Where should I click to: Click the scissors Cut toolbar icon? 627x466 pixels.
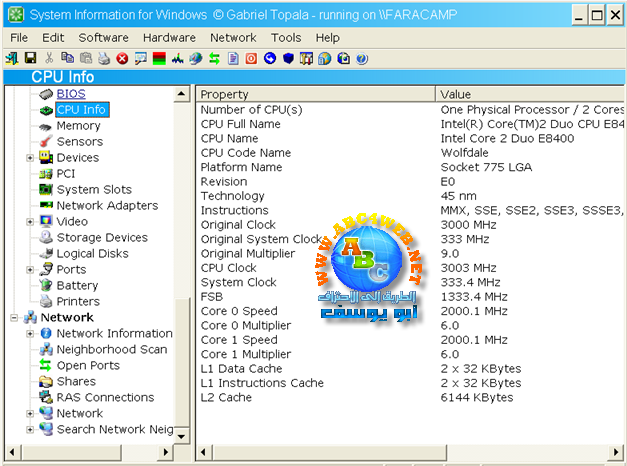pyautogui.click(x=49, y=59)
